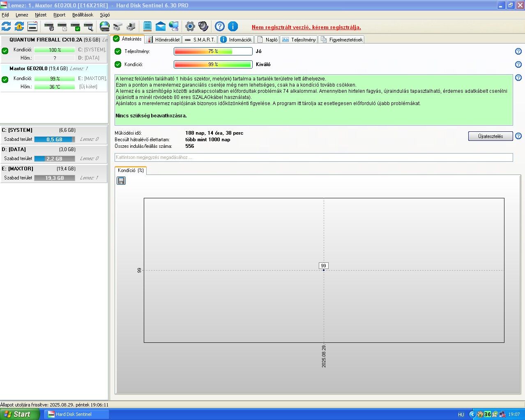525x420 pixels.
Task: Open settings via the gear icon
Action: 190,26
